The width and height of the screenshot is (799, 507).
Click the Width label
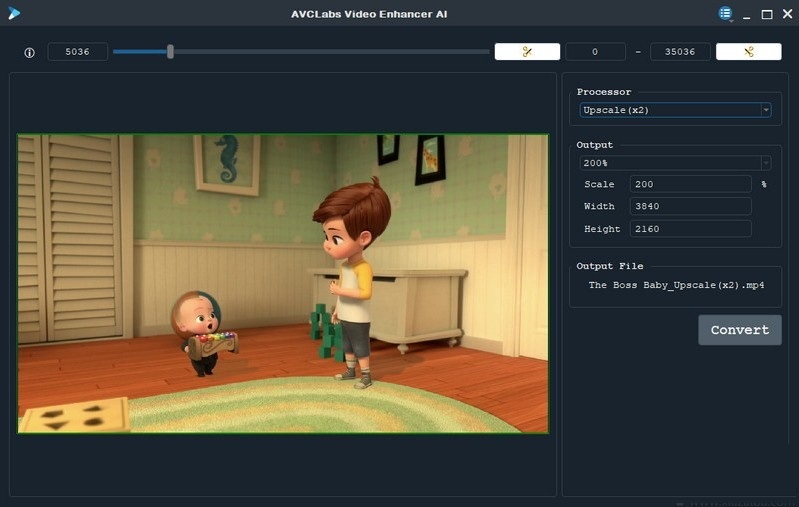pos(599,206)
